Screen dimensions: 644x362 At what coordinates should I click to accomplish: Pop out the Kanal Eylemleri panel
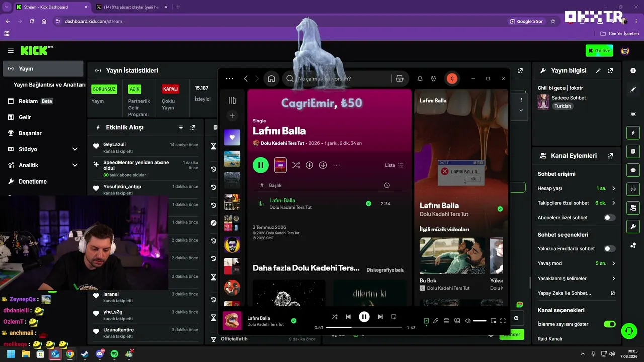tap(610, 156)
